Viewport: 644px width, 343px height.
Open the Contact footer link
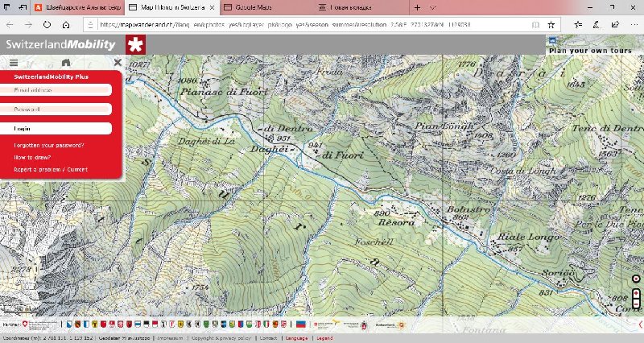point(268,338)
